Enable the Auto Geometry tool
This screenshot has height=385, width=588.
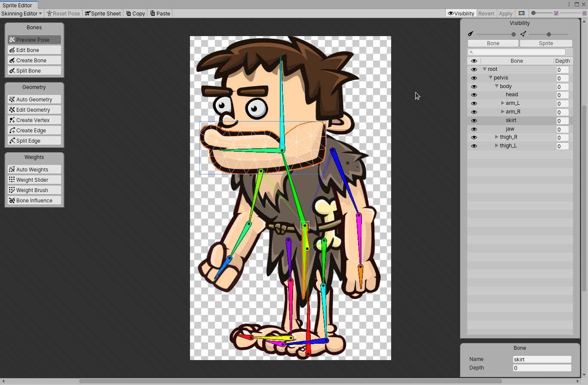(34, 99)
